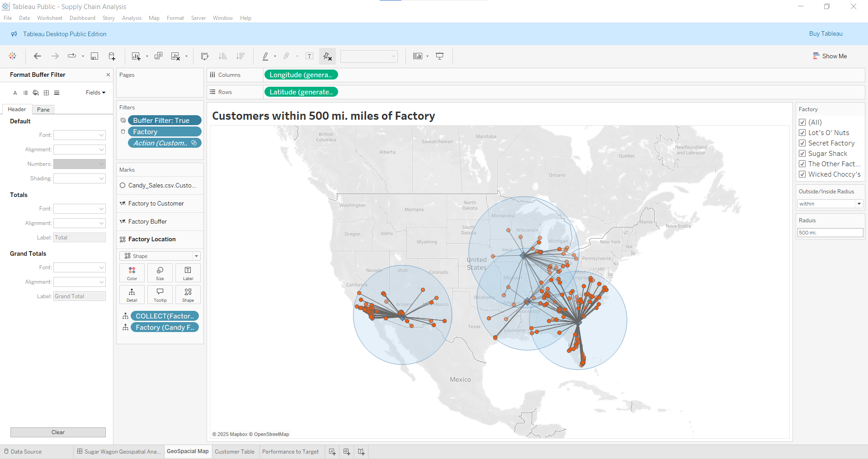
Task: Click the Grand Total label field
Action: tap(80, 296)
